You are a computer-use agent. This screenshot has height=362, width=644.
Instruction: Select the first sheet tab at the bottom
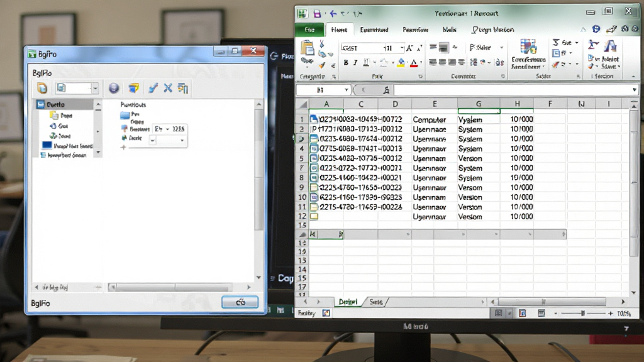[347, 302]
